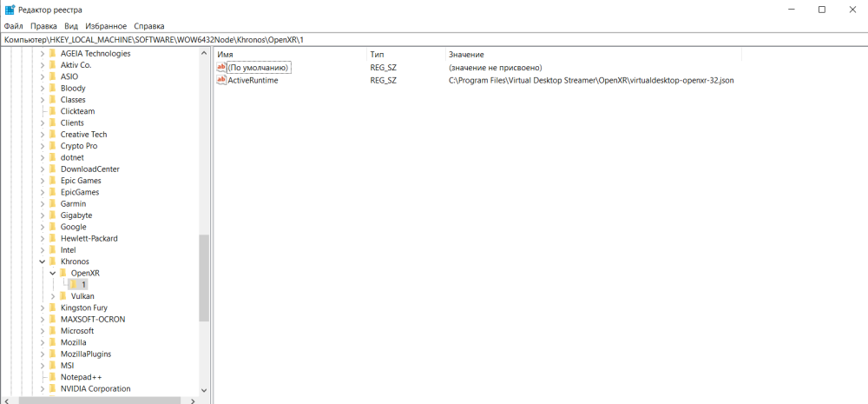This screenshot has height=404, width=868.
Task: Select the Kingston Fury folder icon
Action: pos(53,308)
